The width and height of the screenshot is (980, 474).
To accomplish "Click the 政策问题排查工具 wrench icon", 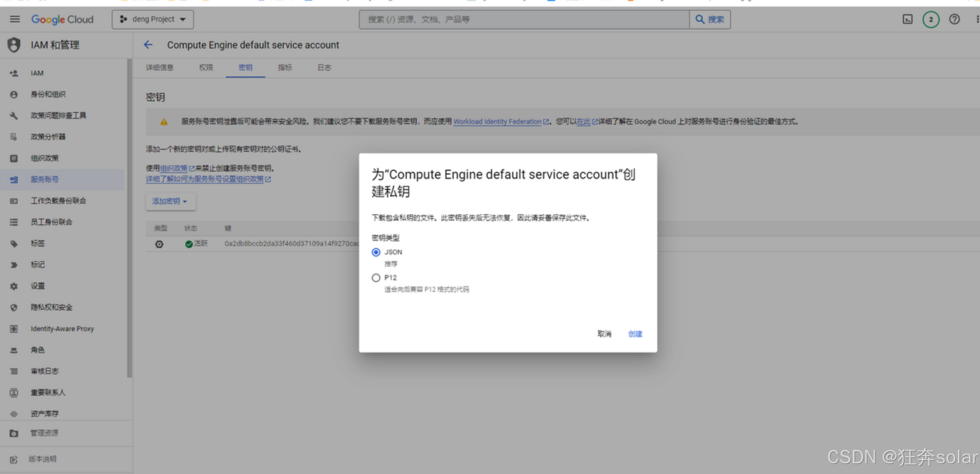I will (14, 116).
